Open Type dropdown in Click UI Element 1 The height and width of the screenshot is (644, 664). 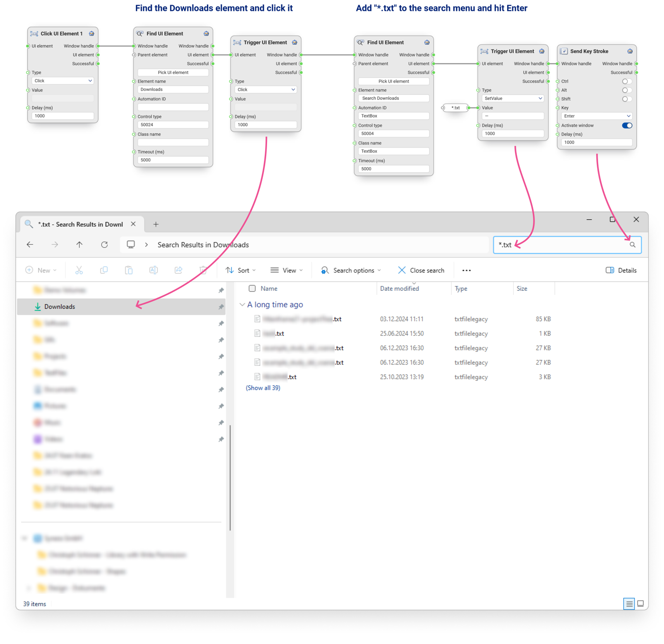click(x=63, y=81)
